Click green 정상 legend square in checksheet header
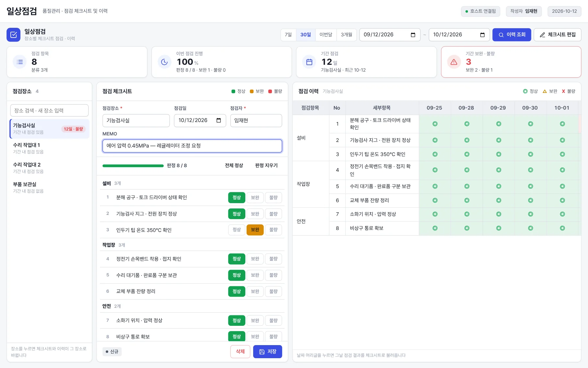The image size is (588, 368). 233,91
